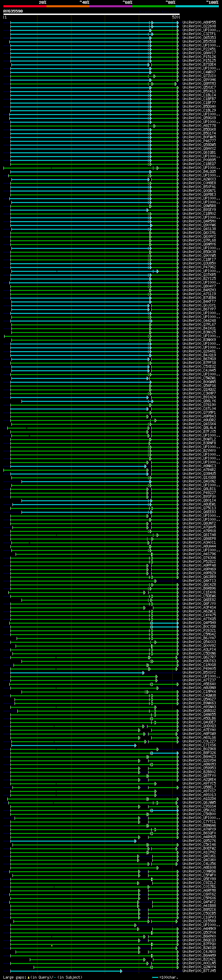This screenshot has height=980, width=222.
Task: Select UniRef100_Q4S138 label
Action: (199, 229)
